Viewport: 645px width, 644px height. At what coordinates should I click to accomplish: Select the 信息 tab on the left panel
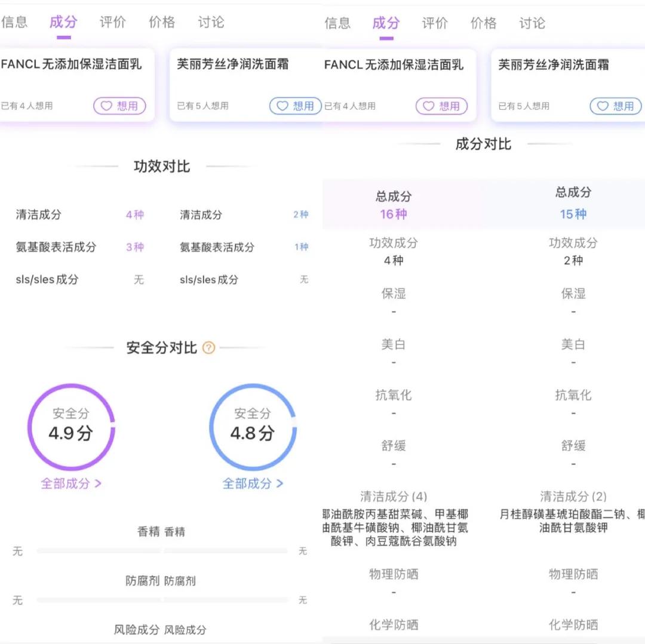coord(15,21)
